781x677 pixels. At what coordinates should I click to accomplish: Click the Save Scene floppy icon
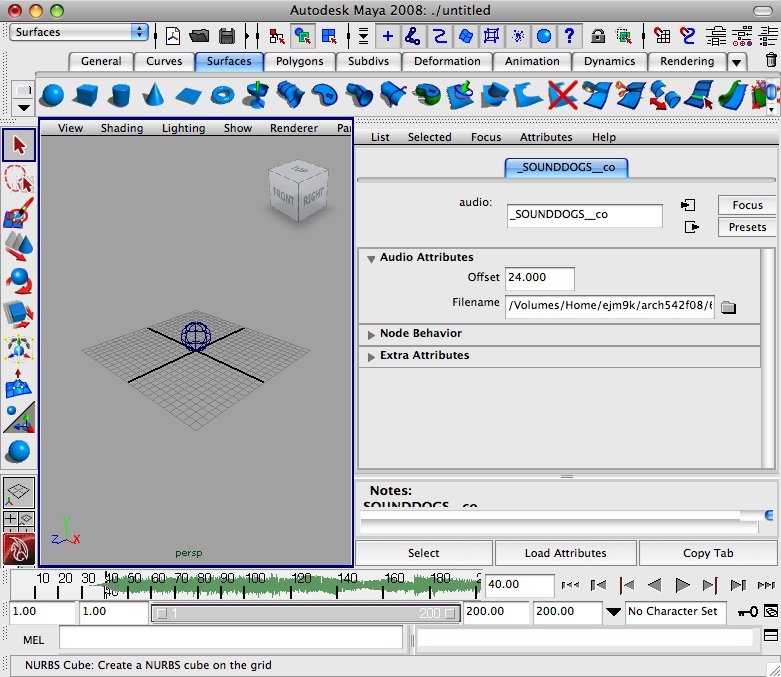(x=227, y=36)
